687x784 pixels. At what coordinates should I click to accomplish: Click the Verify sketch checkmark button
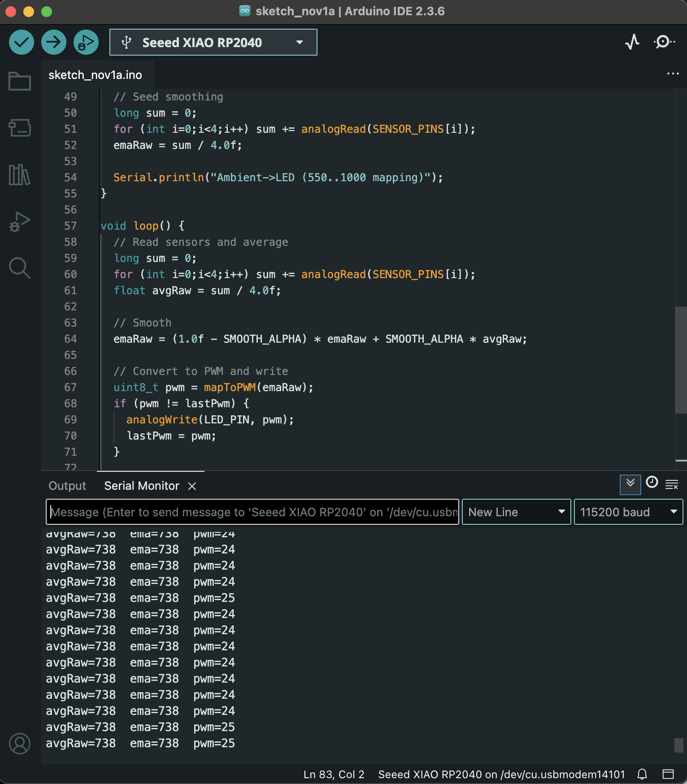click(x=21, y=43)
